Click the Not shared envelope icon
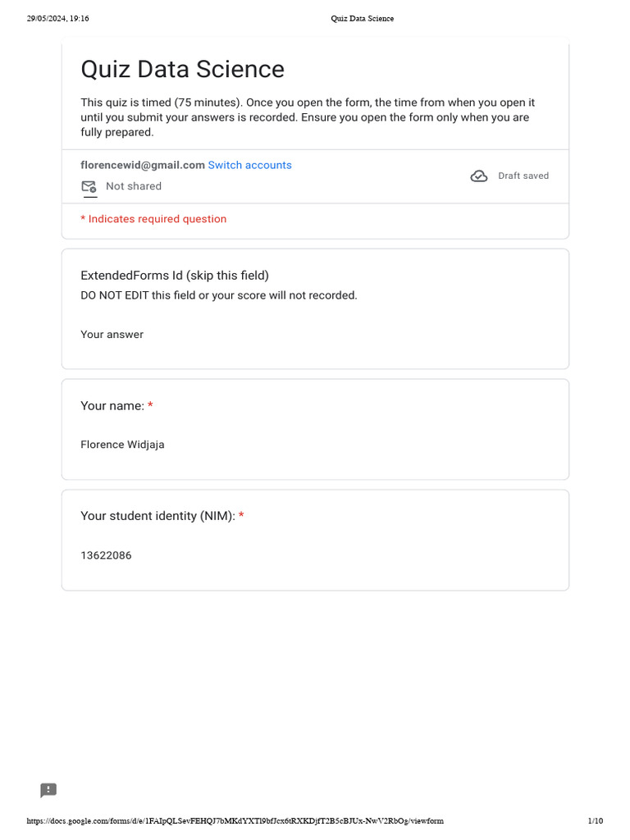The height and width of the screenshot is (840, 630). point(89,187)
